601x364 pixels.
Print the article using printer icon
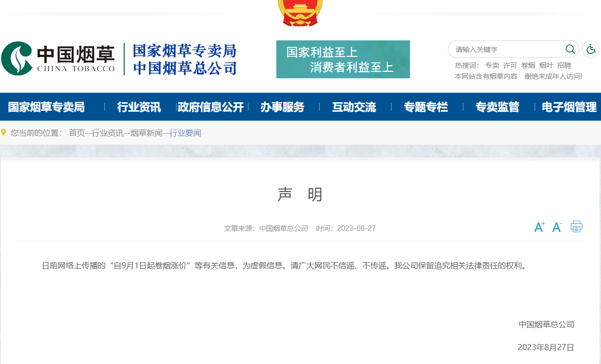[x=577, y=227]
